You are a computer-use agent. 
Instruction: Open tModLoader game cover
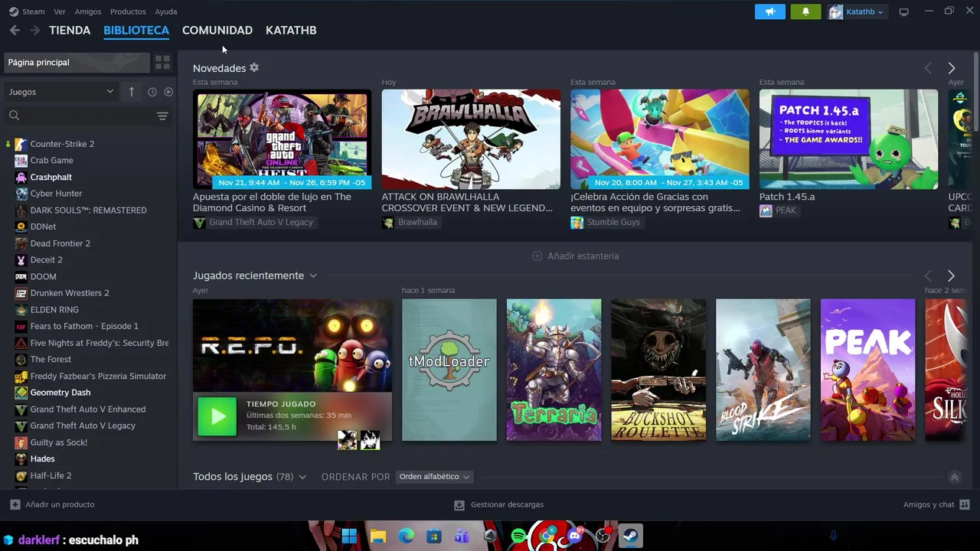coord(449,370)
